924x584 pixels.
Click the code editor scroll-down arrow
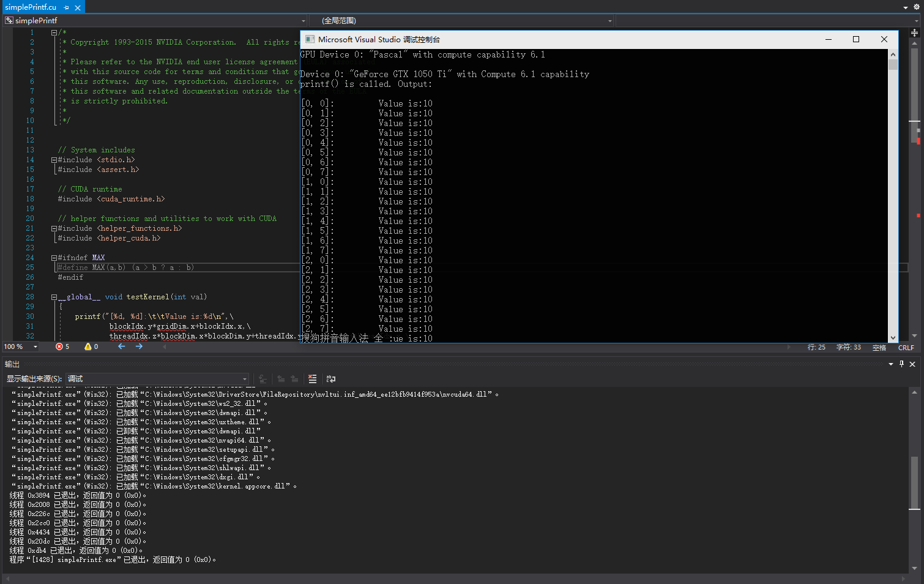(915, 335)
